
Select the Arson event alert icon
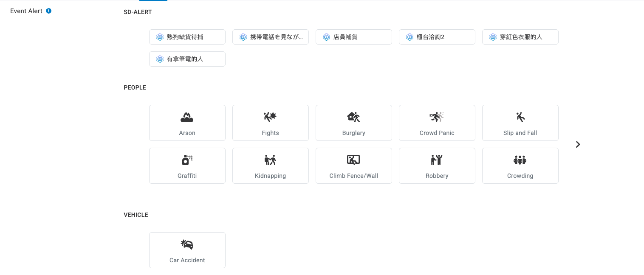coord(187,118)
